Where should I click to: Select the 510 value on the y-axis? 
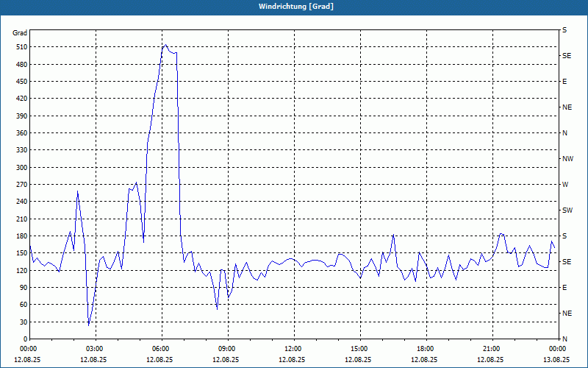point(22,47)
